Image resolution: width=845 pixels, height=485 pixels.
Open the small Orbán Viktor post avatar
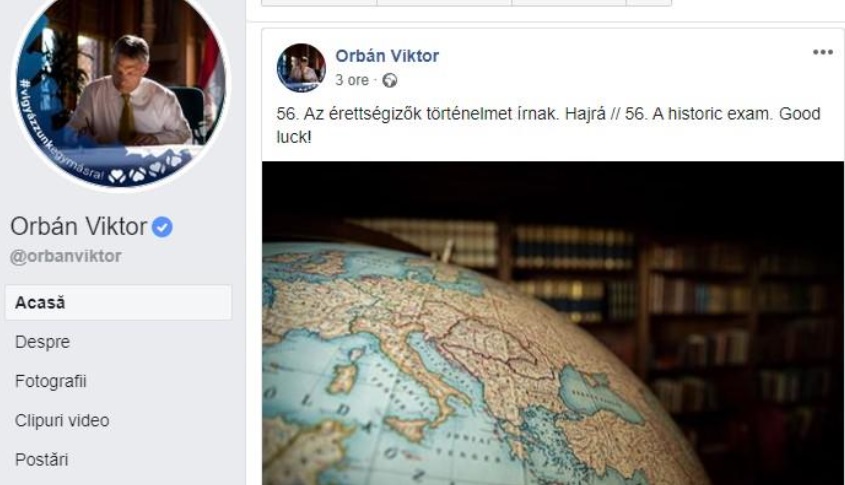click(x=301, y=68)
